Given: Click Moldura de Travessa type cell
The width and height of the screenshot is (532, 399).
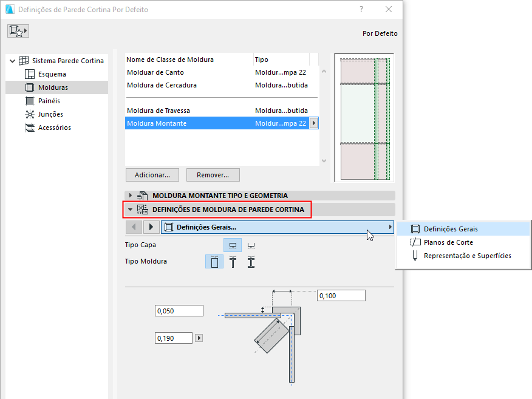Looking at the screenshot, I should coord(281,111).
